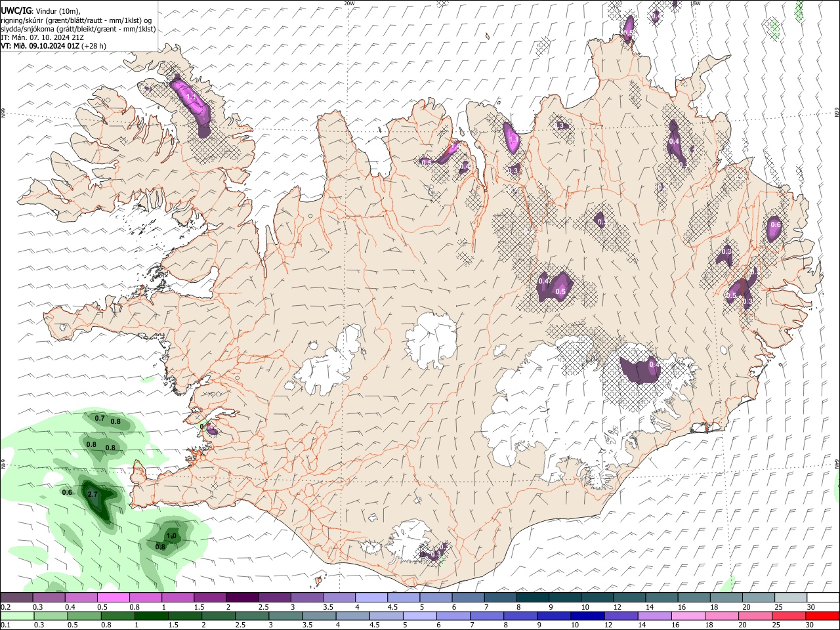Pick the snow-scale swatch between 1.5 and 2

(x=210, y=597)
